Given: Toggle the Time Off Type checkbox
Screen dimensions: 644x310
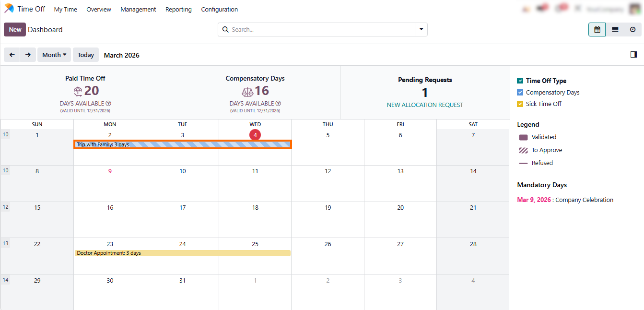Looking at the screenshot, I should [x=520, y=81].
